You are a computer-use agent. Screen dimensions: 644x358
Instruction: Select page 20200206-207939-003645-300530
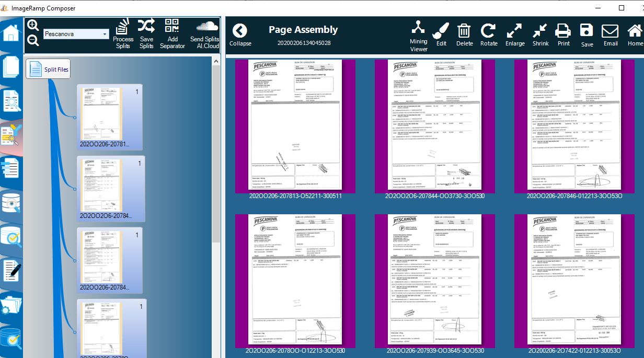point(435,284)
